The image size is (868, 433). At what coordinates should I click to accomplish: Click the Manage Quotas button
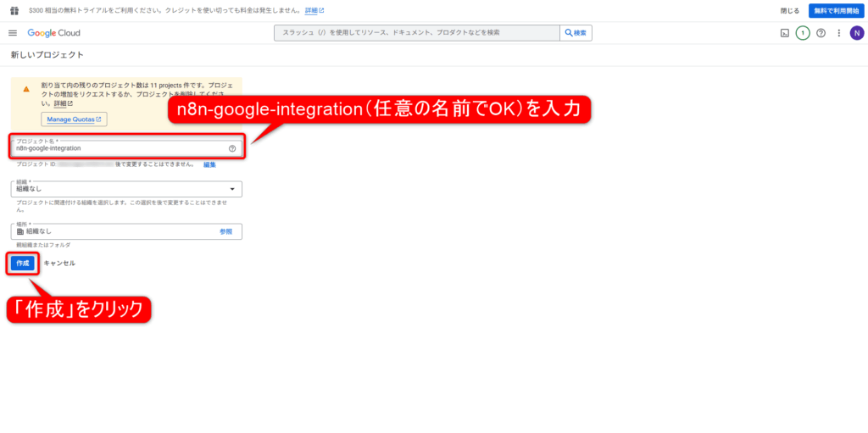click(x=74, y=119)
